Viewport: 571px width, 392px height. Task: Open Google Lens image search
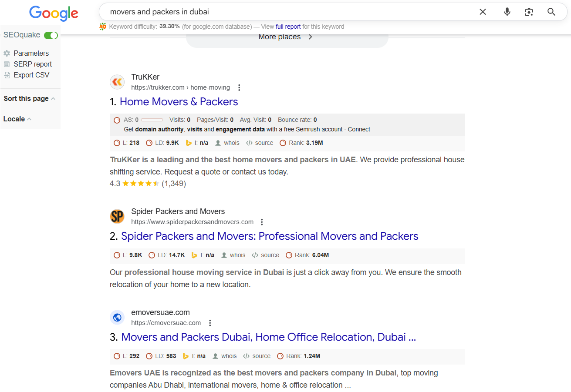pyautogui.click(x=529, y=12)
